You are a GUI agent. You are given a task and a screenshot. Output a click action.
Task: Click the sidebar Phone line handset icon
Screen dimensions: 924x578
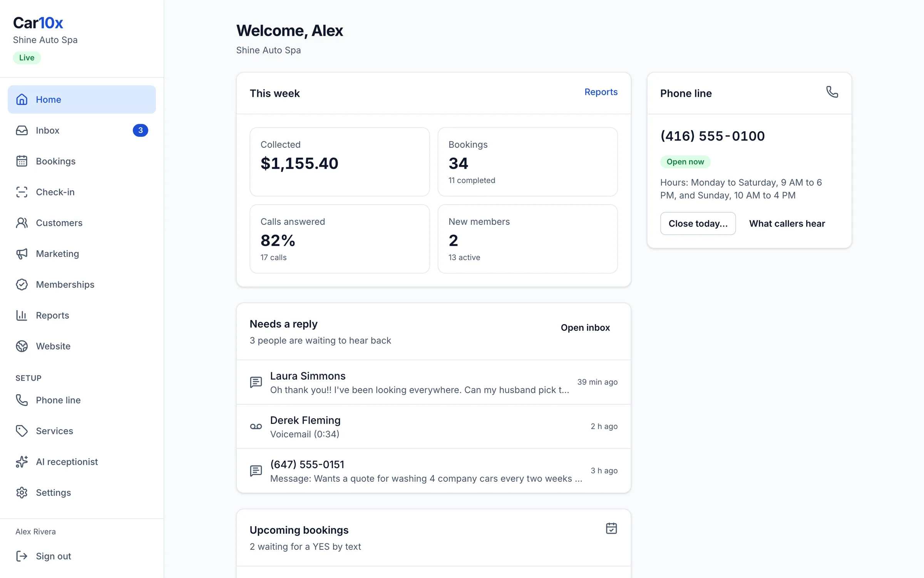[x=22, y=400]
